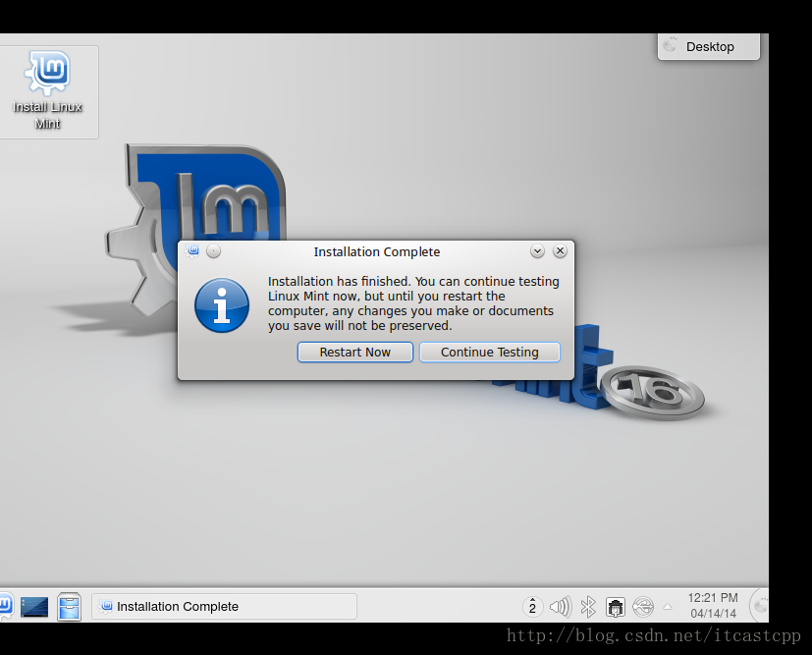The height and width of the screenshot is (655, 812).
Task: Click the Restart Now button
Action: tap(354, 353)
